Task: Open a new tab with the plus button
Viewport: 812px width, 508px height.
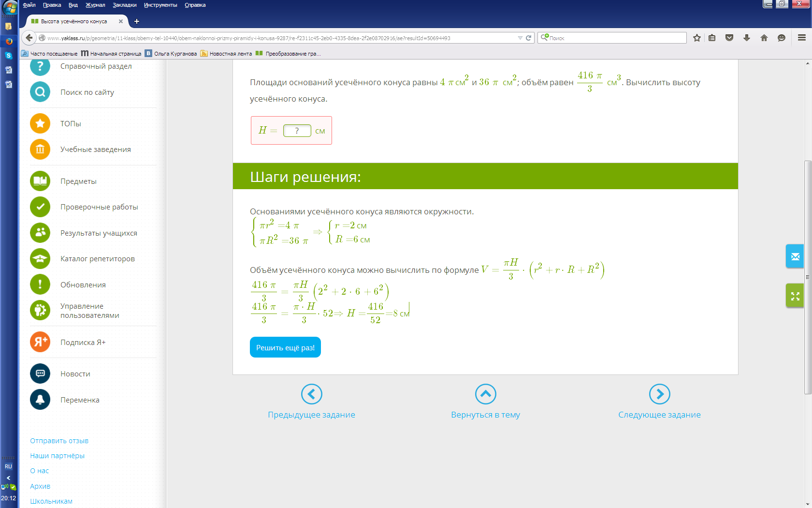Action: [137, 21]
